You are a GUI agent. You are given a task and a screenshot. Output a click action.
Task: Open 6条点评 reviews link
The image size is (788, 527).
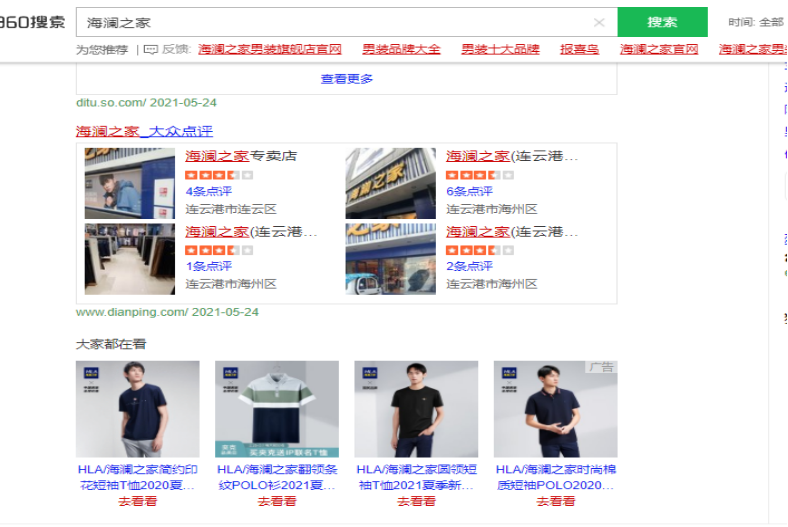(469, 191)
